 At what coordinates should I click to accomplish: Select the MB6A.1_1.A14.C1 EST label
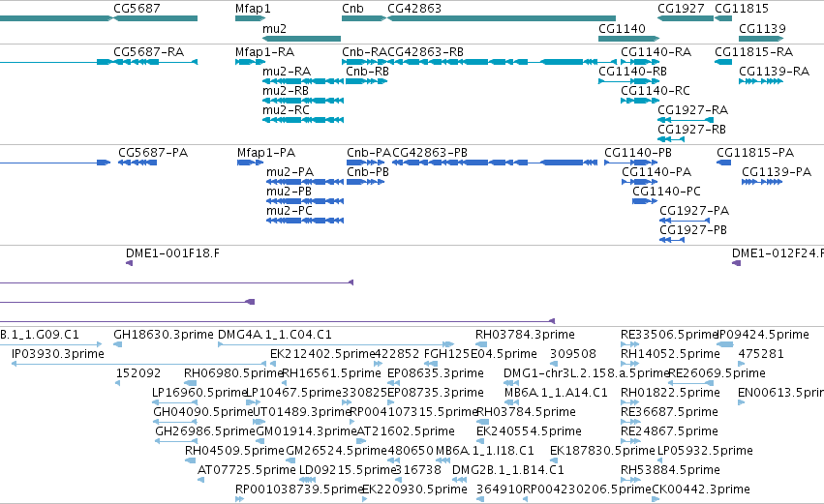pyautogui.click(x=556, y=393)
